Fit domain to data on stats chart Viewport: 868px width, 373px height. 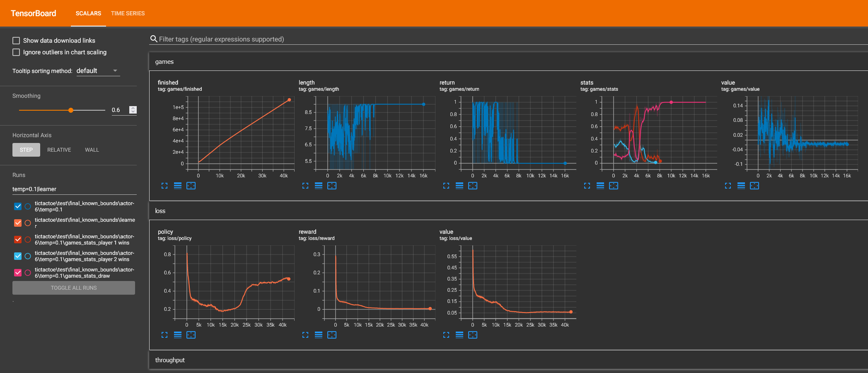pyautogui.click(x=614, y=186)
